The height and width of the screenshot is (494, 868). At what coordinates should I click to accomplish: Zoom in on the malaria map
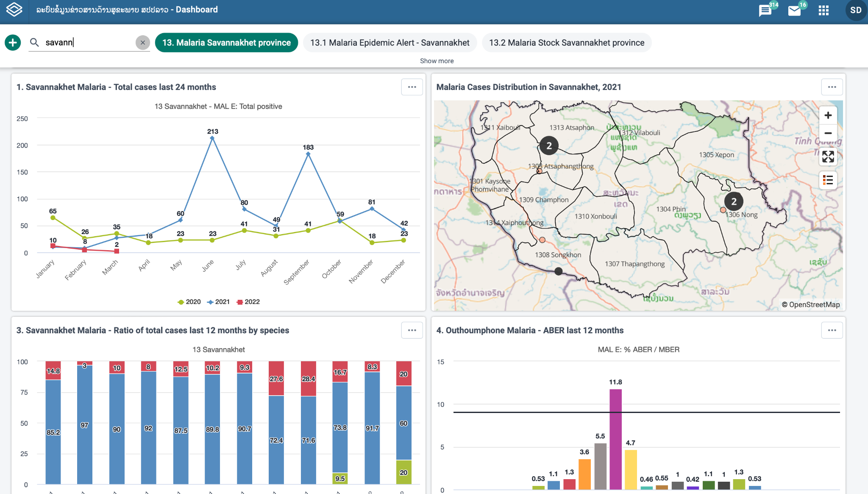click(828, 115)
